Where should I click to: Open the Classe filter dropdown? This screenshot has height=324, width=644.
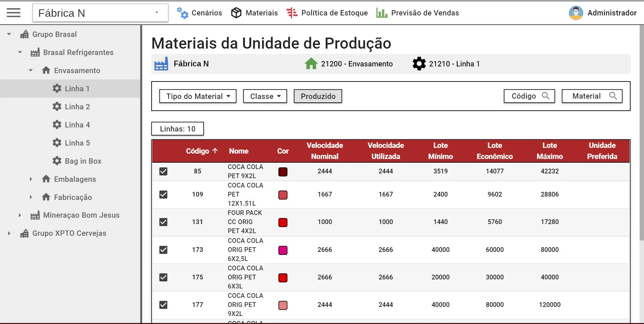tap(265, 96)
